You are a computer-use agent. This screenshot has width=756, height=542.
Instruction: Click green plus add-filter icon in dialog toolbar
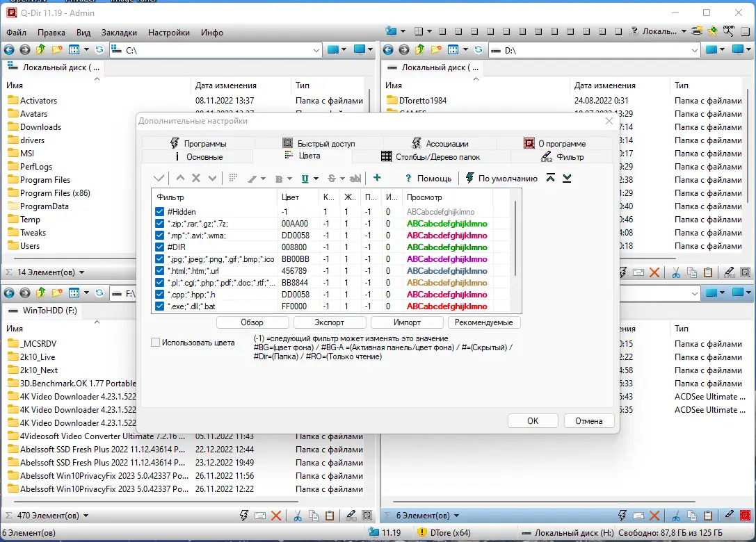click(x=377, y=178)
